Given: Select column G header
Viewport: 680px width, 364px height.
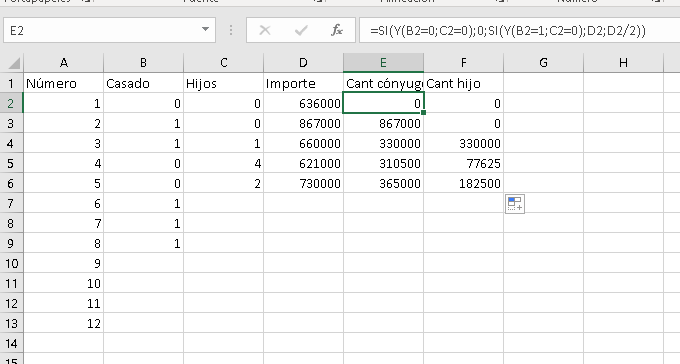Looking at the screenshot, I should [x=543, y=63].
